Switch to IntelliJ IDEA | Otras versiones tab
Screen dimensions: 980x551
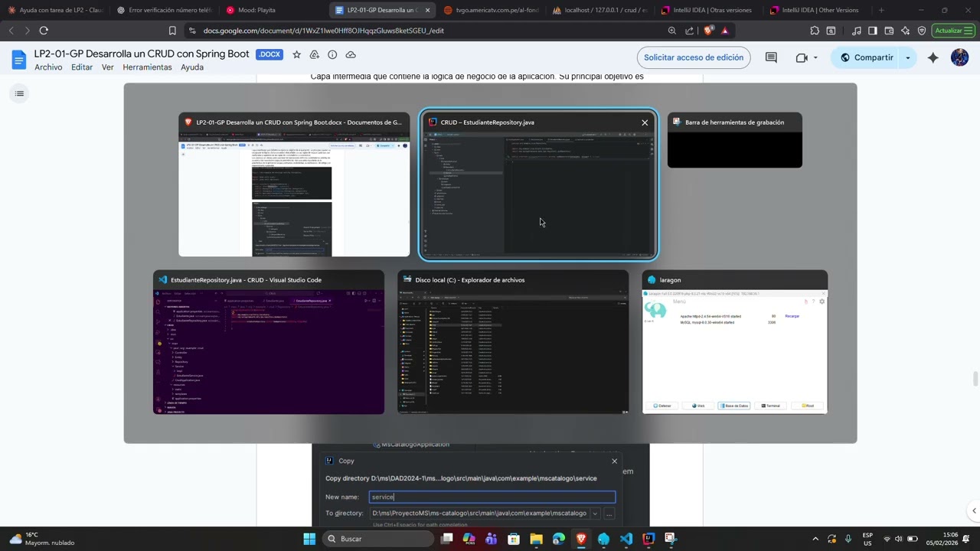708,10
